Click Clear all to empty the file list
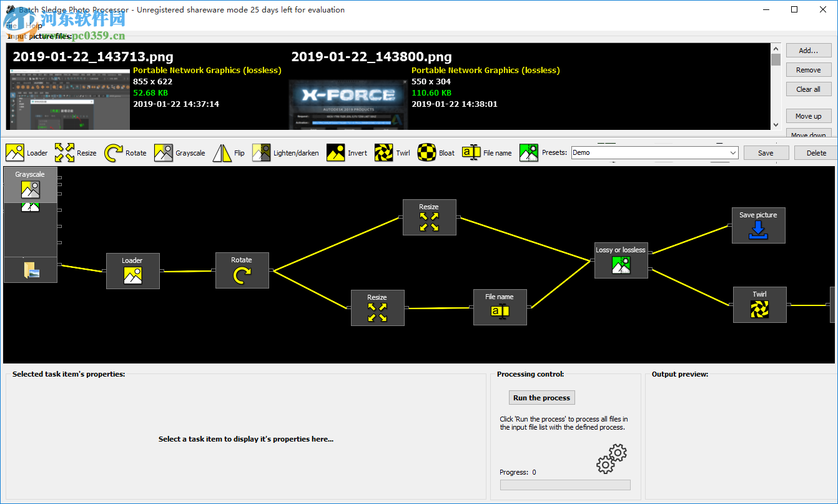 (x=808, y=89)
